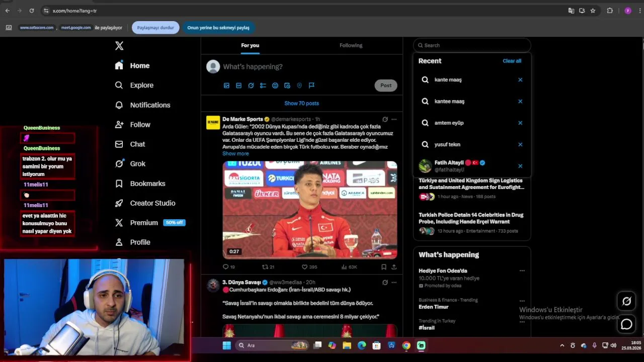Open the emoji picker in composer
Viewport: 644px width, 362px height.
coord(275,85)
